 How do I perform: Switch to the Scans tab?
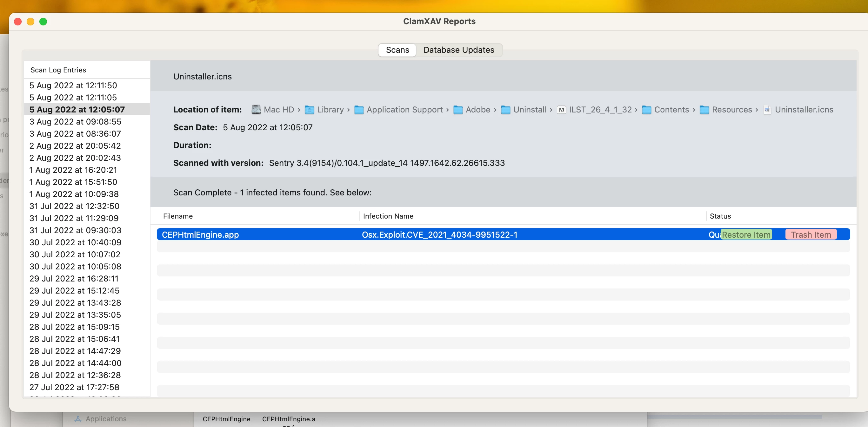pyautogui.click(x=397, y=50)
